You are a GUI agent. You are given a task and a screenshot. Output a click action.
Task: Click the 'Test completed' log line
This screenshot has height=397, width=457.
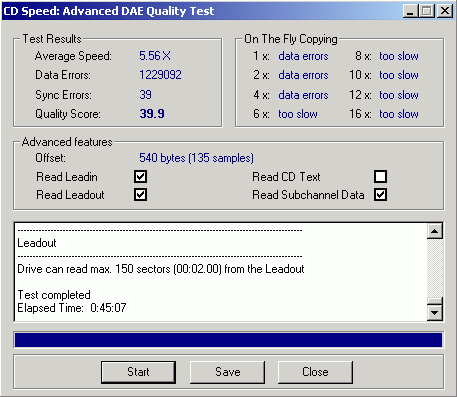(x=54, y=295)
